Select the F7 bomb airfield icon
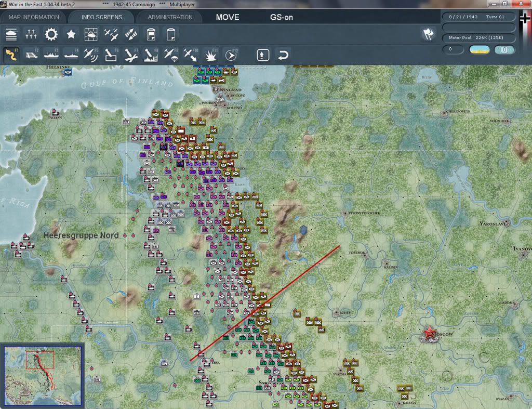The height and width of the screenshot is (409, 532). 131,55
